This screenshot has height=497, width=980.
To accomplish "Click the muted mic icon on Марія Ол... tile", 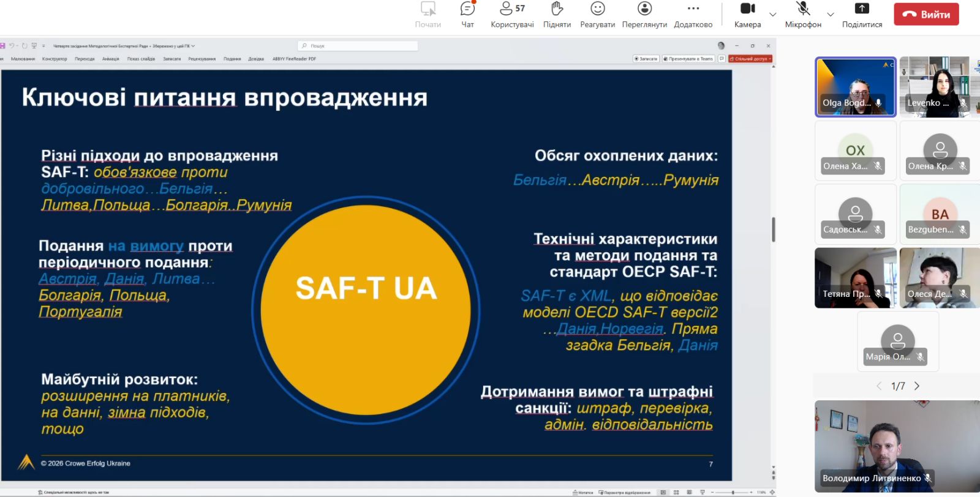I will click(x=920, y=357).
